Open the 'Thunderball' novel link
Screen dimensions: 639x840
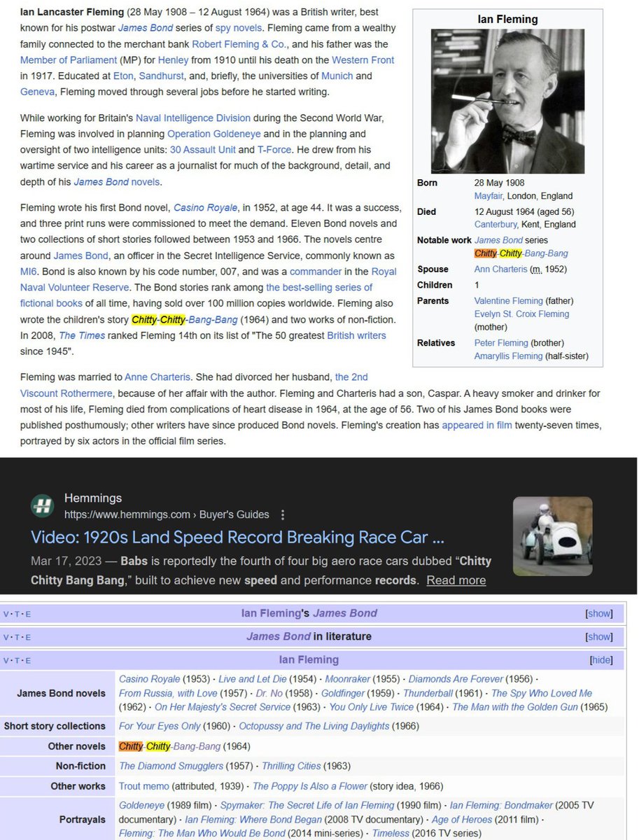tap(428, 693)
